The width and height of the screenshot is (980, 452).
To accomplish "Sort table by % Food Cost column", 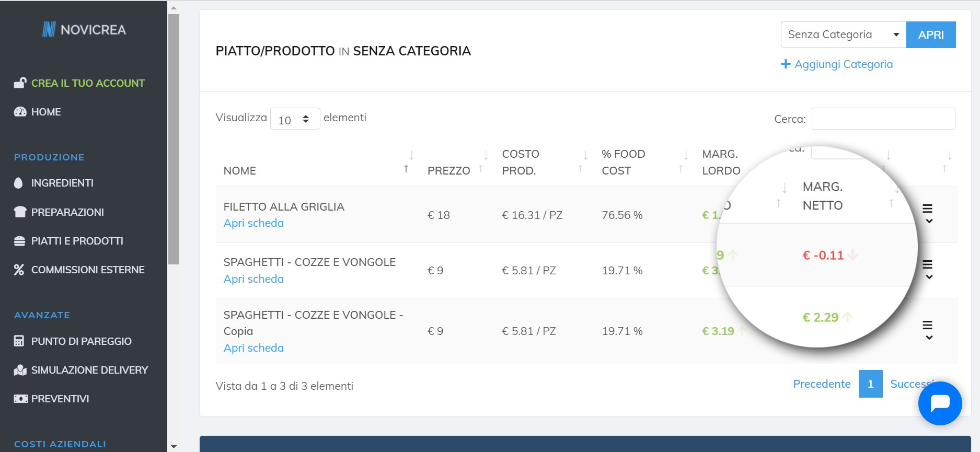I will tap(644, 162).
